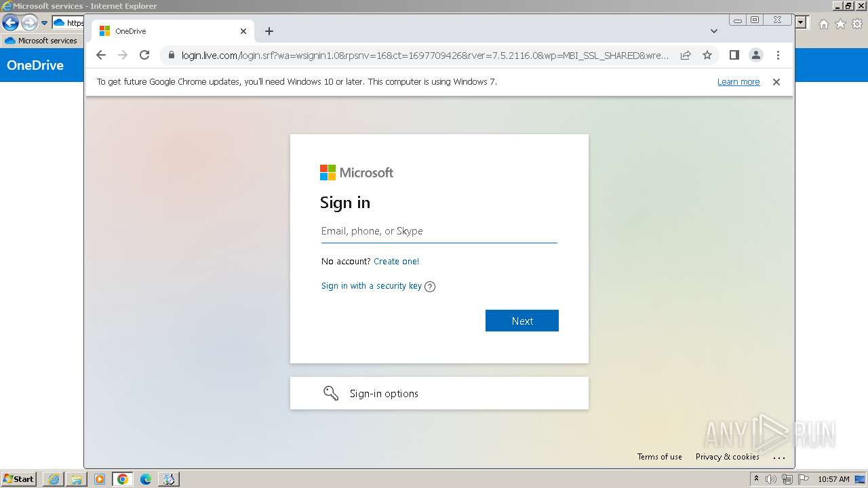Dismiss the Chrome update notice
Viewport: 868px width, 488px height.
(x=776, y=82)
